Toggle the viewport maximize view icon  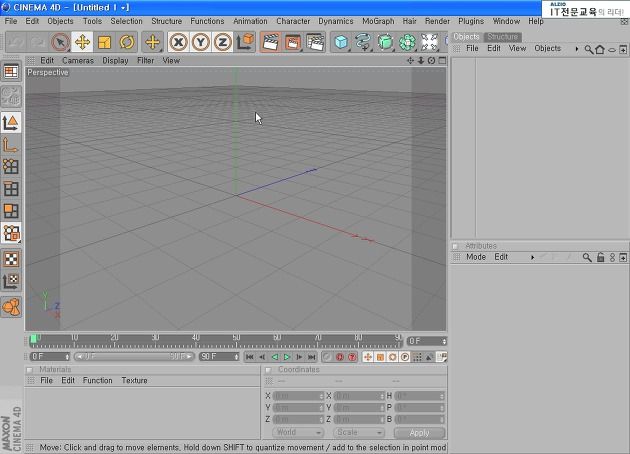[x=442, y=60]
